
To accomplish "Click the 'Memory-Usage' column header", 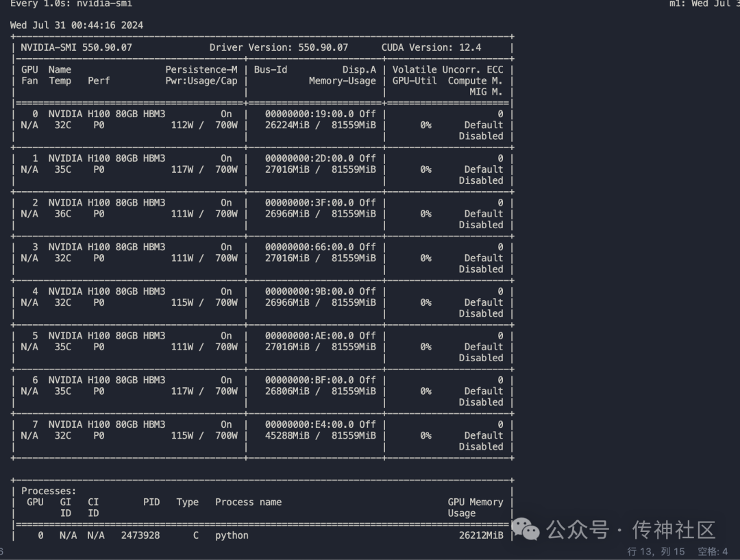I will pos(343,81).
